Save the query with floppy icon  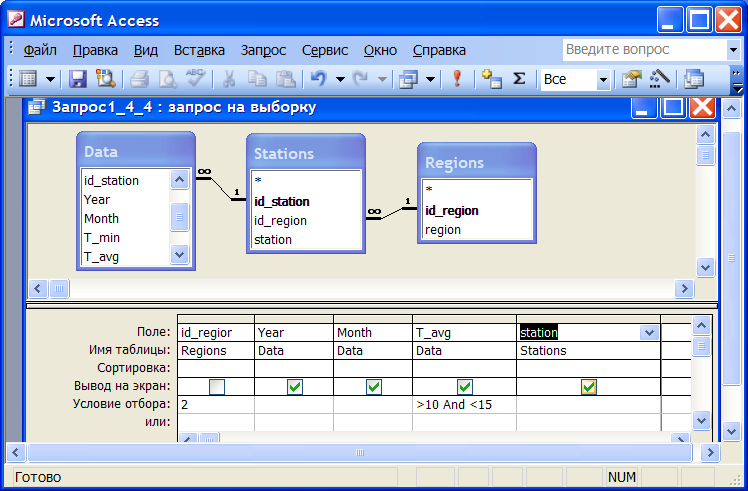pos(78,79)
